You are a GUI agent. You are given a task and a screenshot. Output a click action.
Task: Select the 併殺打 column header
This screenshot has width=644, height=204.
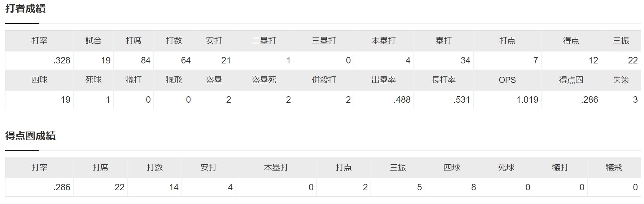(324, 80)
